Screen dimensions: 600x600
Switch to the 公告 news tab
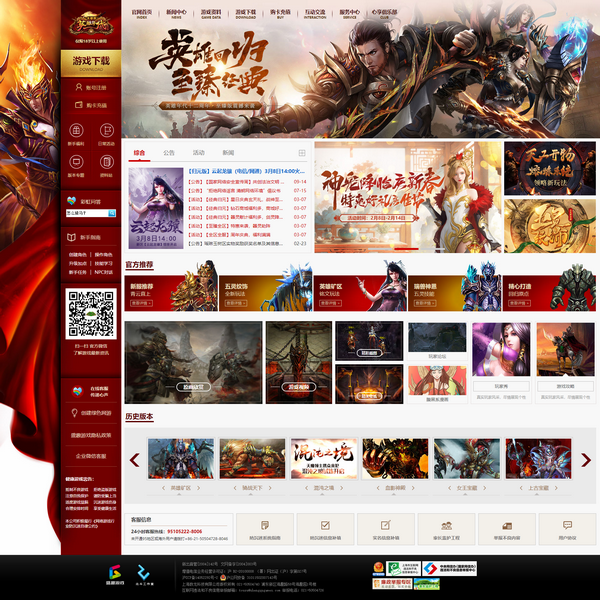click(169, 153)
